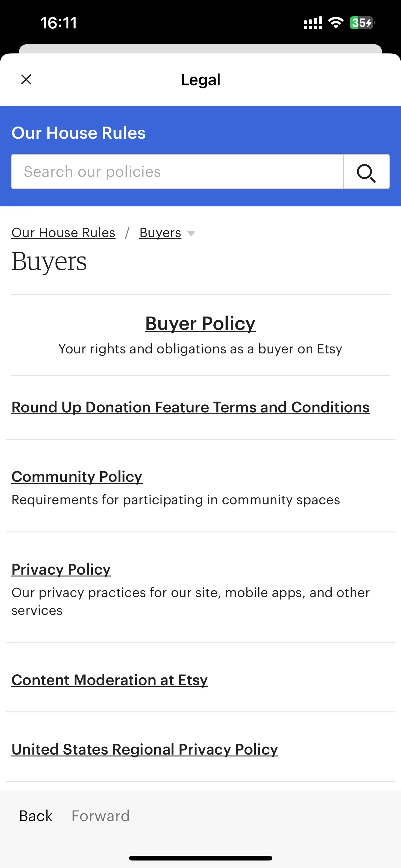Tap the home indicator bar at bottom
Image resolution: width=401 pixels, height=868 pixels.
(x=200, y=858)
